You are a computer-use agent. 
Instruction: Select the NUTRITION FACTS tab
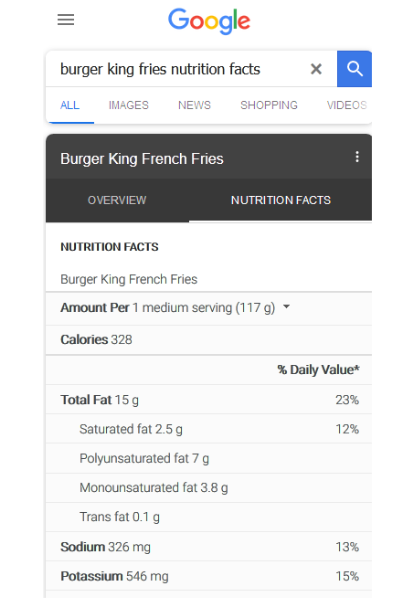(281, 200)
